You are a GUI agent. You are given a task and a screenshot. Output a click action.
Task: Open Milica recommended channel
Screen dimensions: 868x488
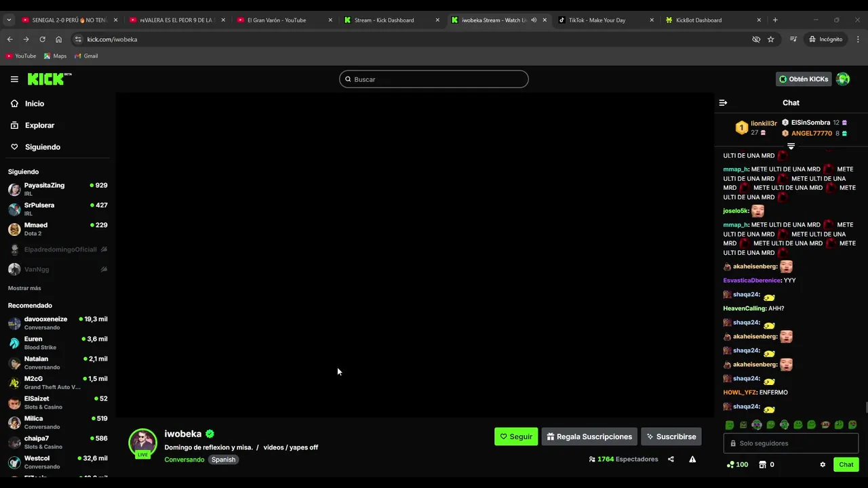pos(58,422)
